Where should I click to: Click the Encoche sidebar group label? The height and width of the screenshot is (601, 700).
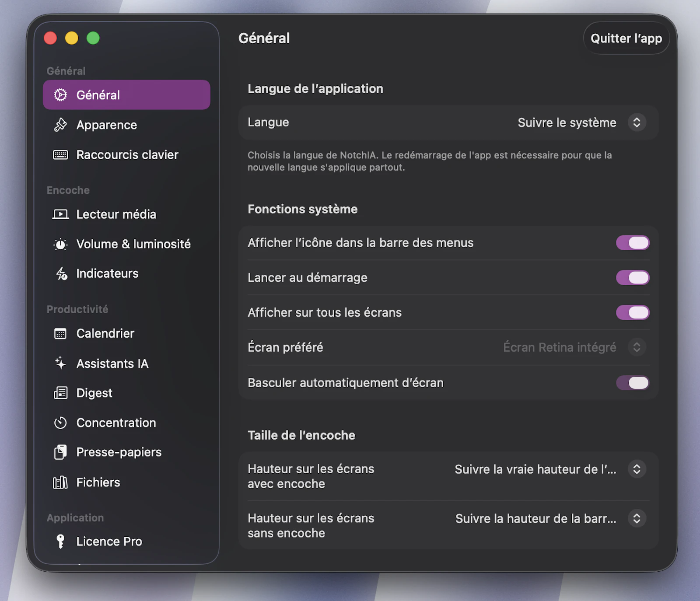tap(68, 190)
